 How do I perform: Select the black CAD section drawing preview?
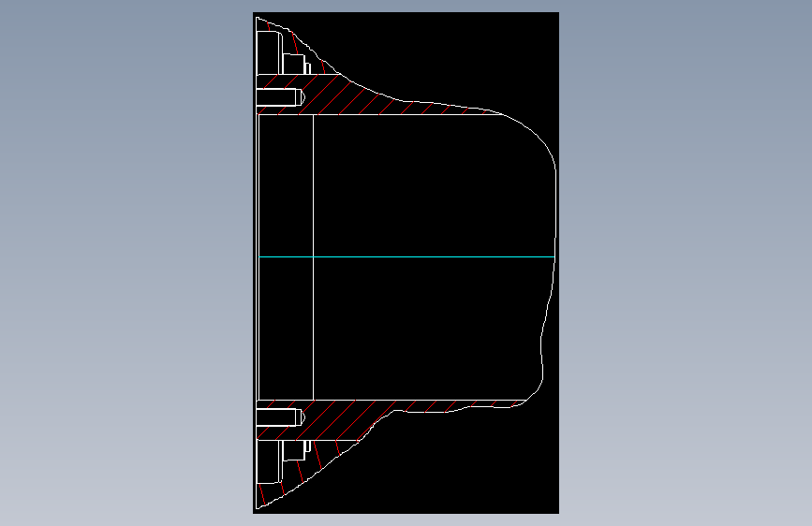[x=406, y=263]
